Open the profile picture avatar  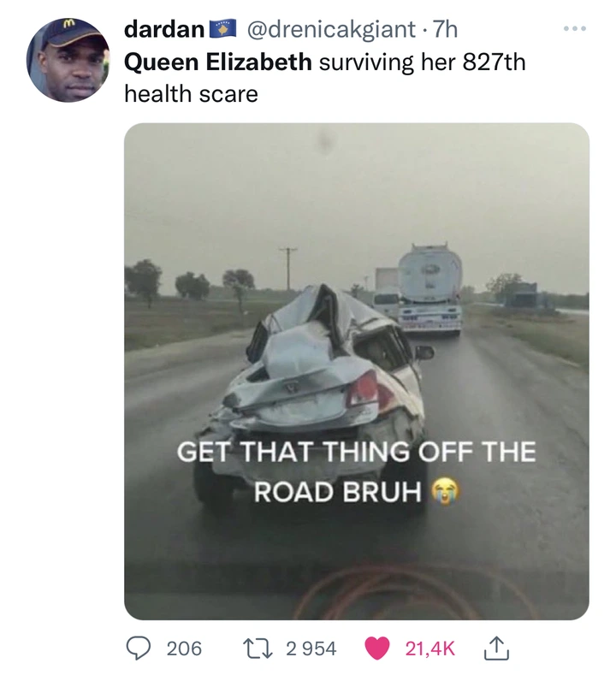(x=68, y=60)
